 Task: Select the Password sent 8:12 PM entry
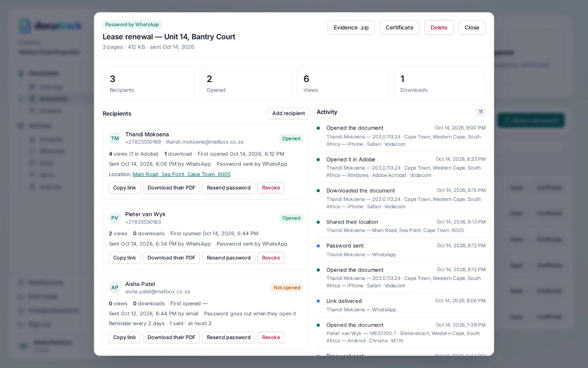[x=401, y=250]
